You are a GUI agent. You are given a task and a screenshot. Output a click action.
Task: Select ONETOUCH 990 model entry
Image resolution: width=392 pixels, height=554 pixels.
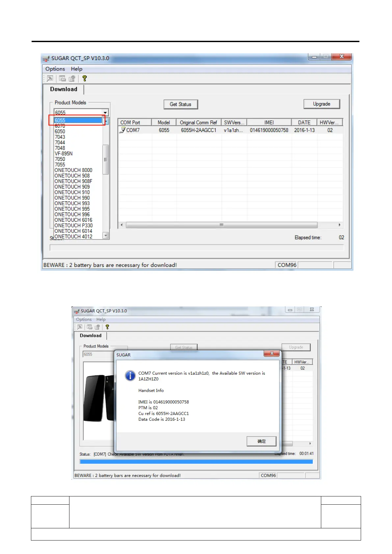72,198
